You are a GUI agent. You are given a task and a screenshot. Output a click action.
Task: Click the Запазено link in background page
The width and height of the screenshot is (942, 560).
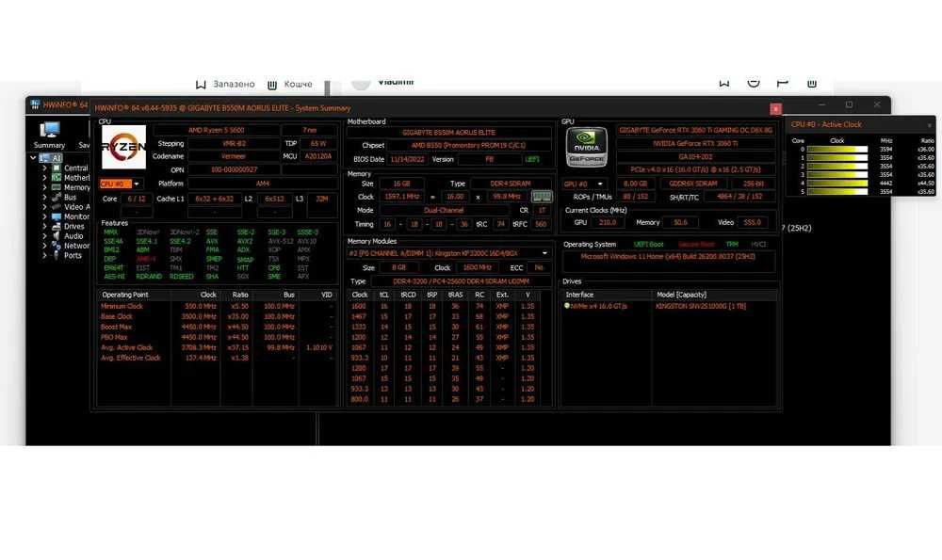pos(234,84)
